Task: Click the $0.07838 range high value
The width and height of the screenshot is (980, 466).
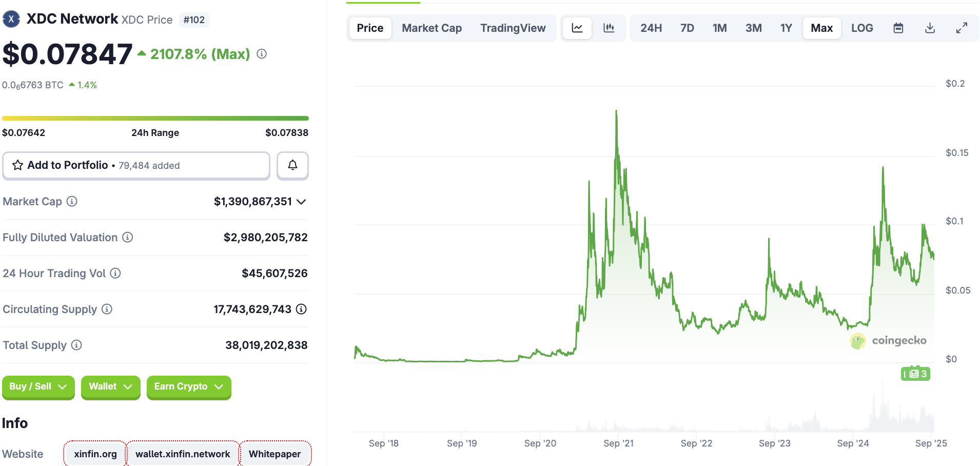Action: 287,133
